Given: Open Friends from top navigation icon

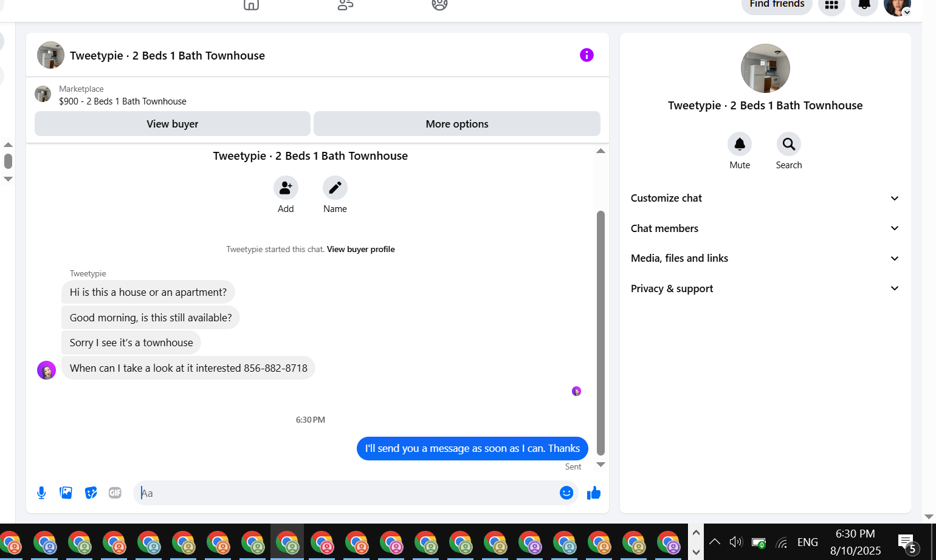Looking at the screenshot, I should point(345,5).
